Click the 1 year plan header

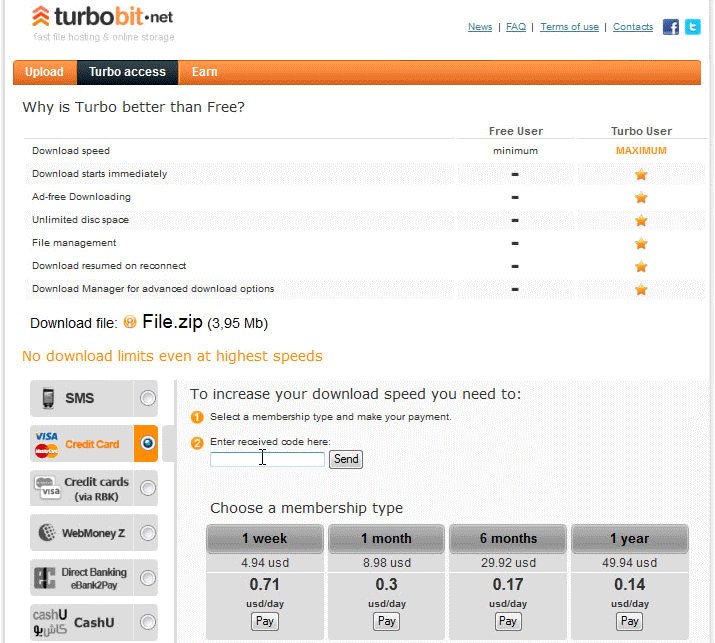click(x=630, y=539)
